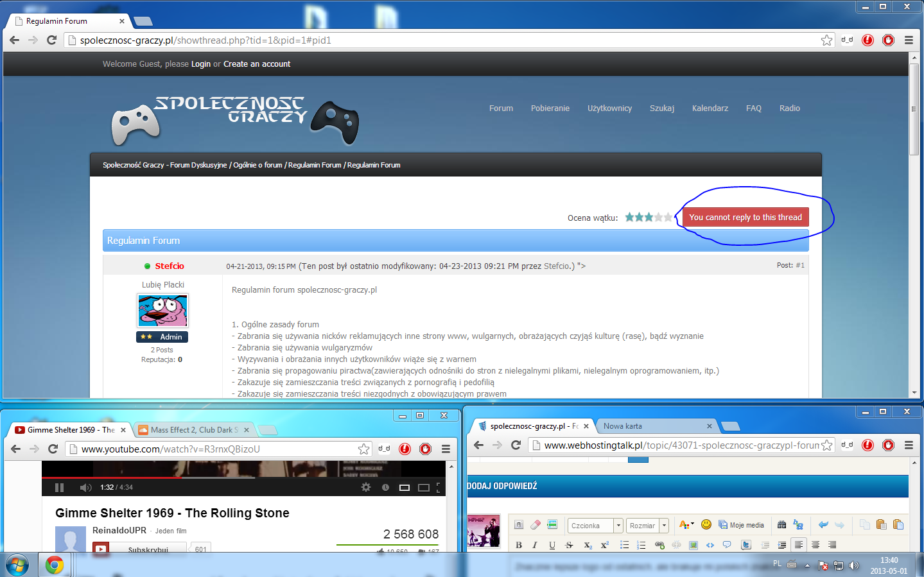924x577 pixels.
Task: Click the binoculars find icon
Action: (x=781, y=524)
